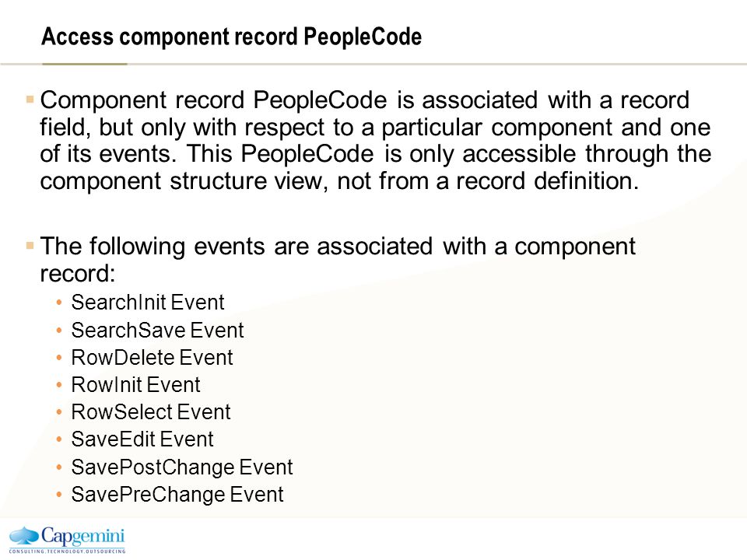
Task: Click the SearchSave Event bullet item
Action: 157,330
